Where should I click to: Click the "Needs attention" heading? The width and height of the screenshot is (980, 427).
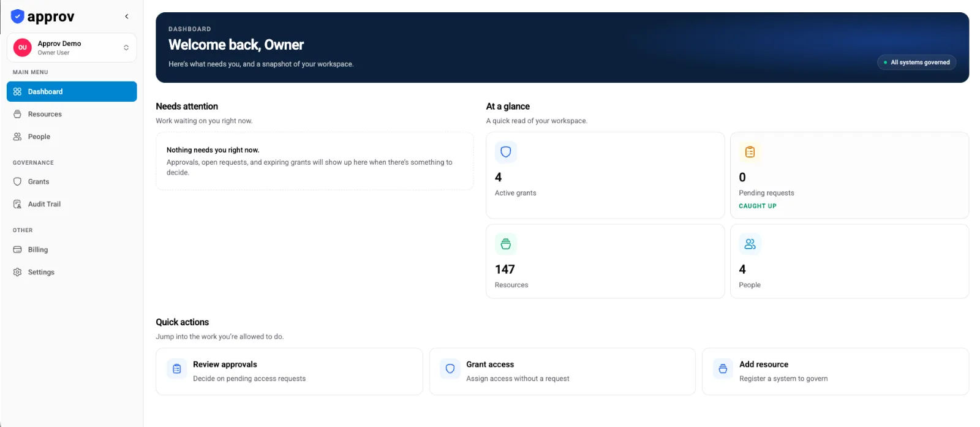187,107
